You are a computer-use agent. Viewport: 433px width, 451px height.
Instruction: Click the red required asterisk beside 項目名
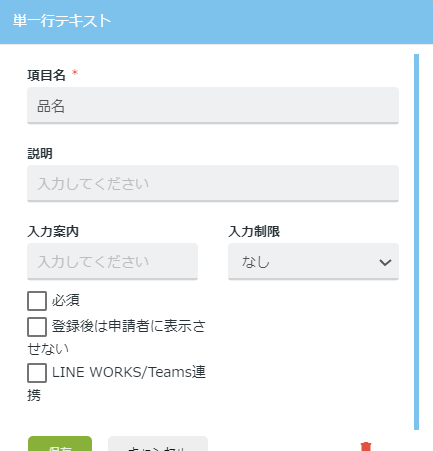click(x=75, y=72)
